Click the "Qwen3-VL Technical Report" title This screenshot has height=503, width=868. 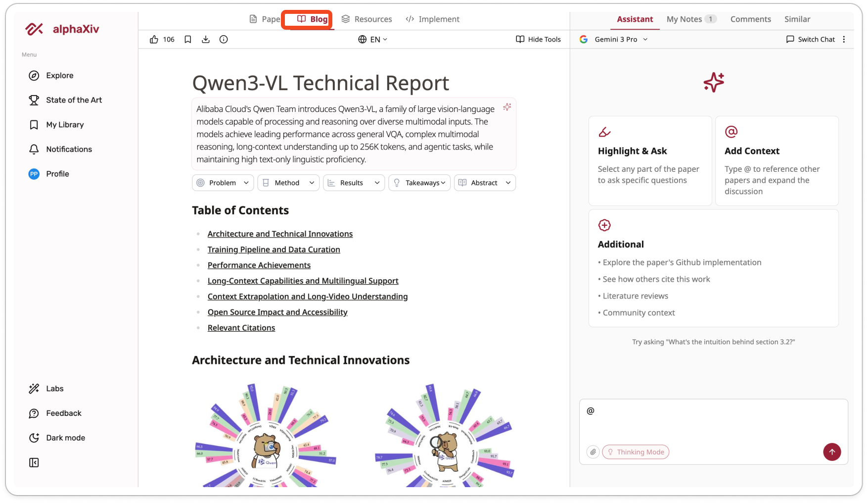click(x=320, y=83)
